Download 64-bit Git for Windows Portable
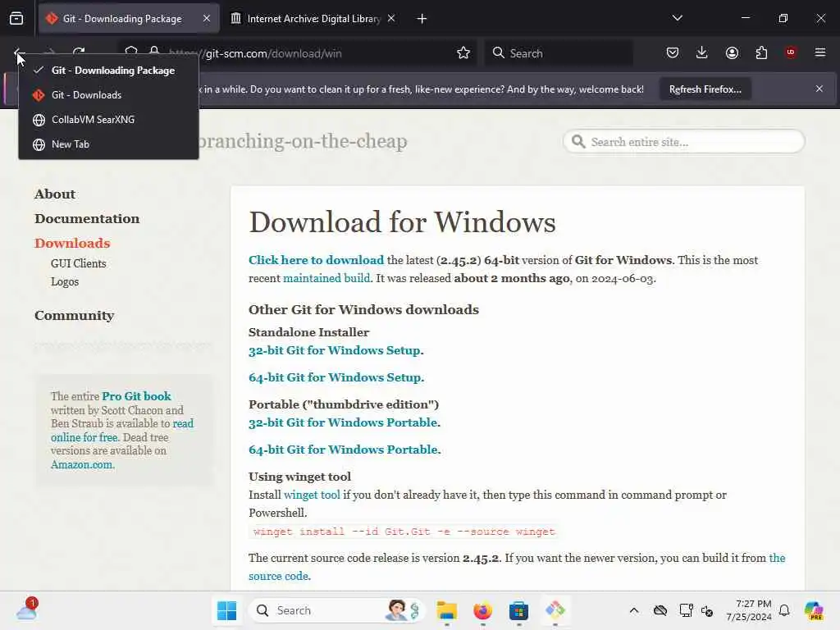 [x=345, y=450]
